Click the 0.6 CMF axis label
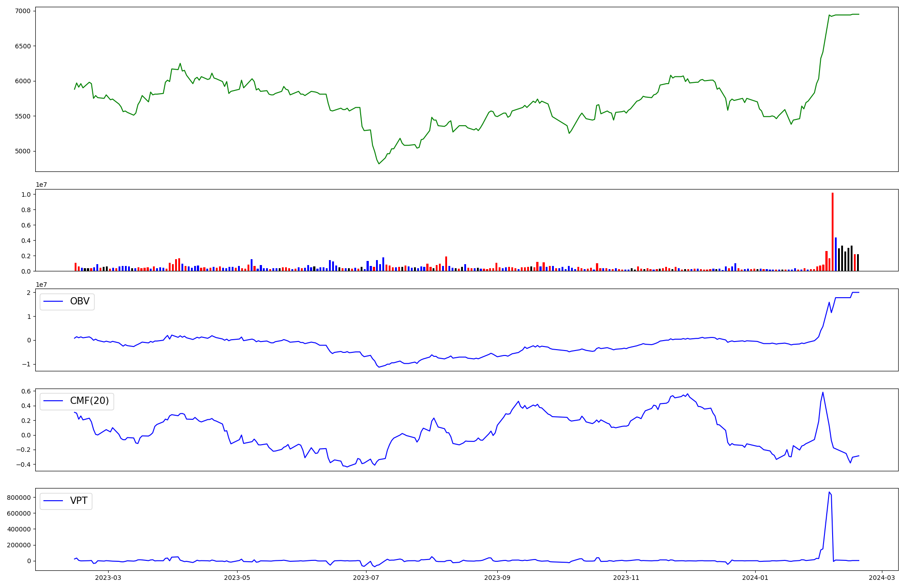This screenshot has height=588, width=905. [26, 391]
